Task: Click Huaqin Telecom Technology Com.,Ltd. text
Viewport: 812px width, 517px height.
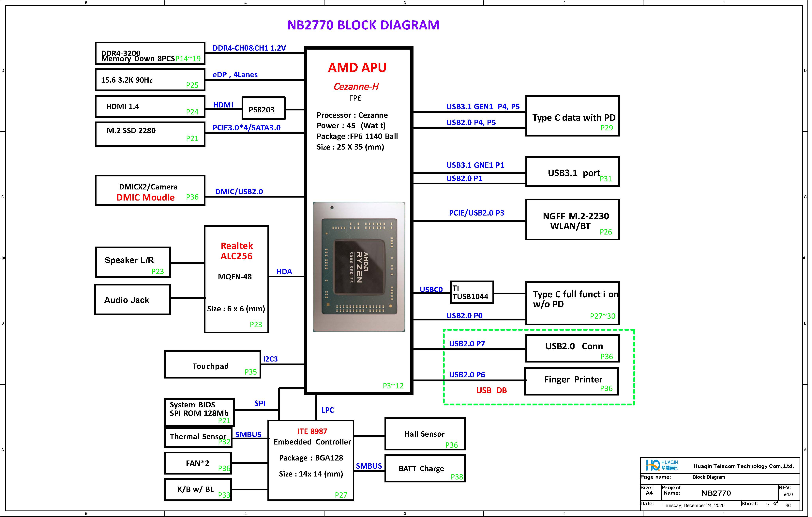Action: tap(743, 466)
